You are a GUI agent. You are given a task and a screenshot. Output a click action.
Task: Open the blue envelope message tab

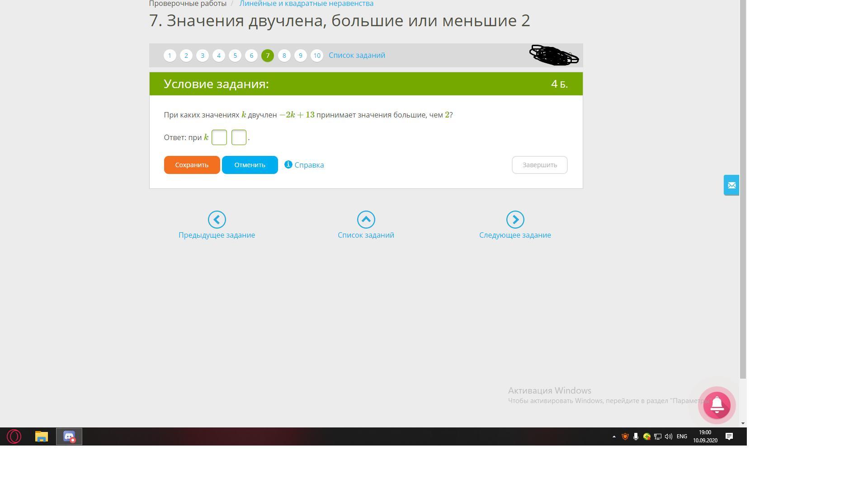731,185
